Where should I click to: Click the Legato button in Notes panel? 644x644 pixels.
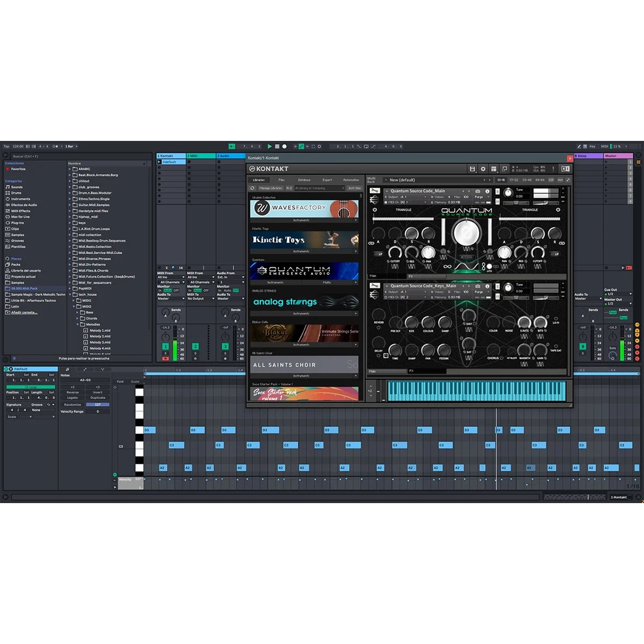pos(73,397)
